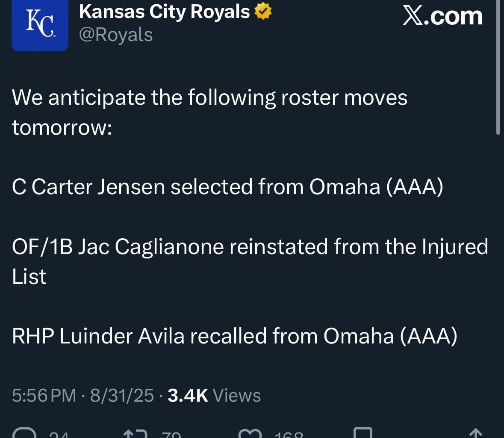Open the KC Royals logo profile avatar
Image resolution: width=504 pixels, height=438 pixels.
40,26
